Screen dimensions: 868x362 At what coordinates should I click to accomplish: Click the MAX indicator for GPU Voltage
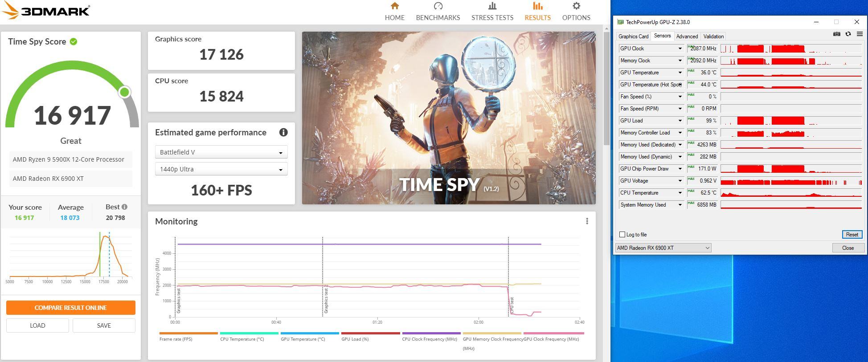click(x=691, y=179)
